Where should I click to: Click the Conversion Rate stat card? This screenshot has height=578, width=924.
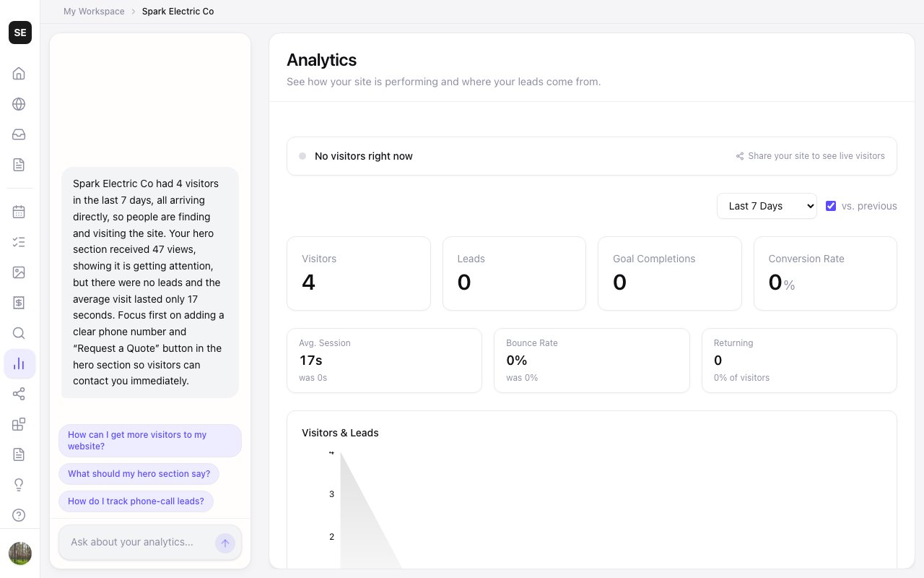point(825,273)
